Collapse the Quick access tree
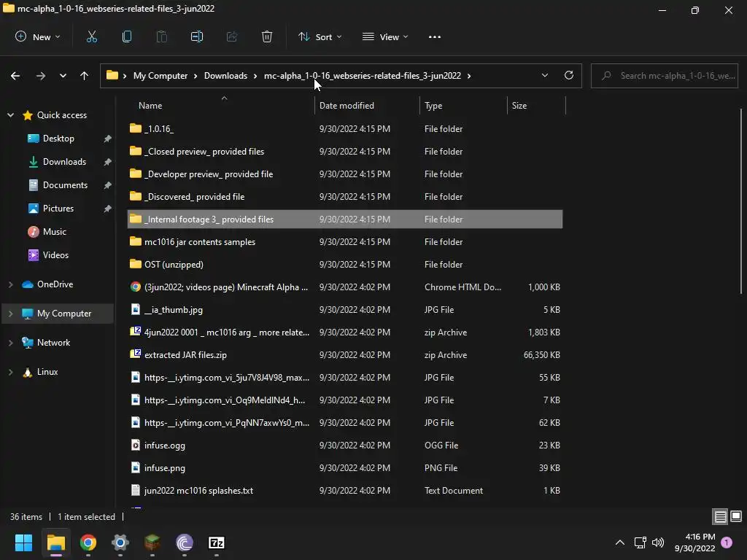 [10, 114]
